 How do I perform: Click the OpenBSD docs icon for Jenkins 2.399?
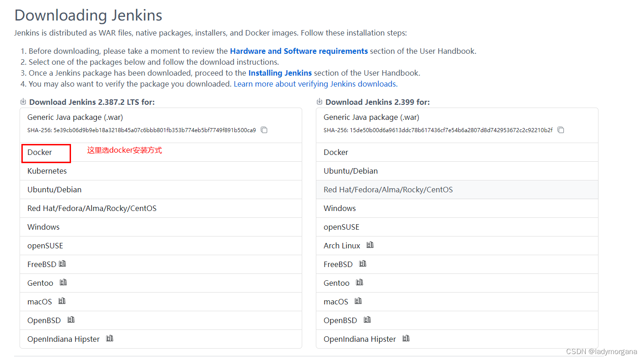pyautogui.click(x=367, y=319)
